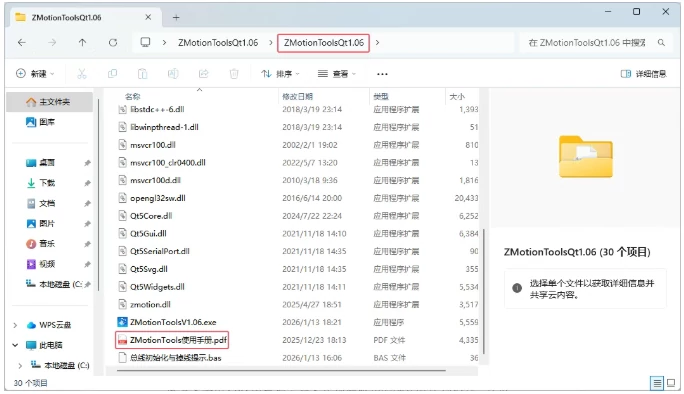Open pinned 本地磁盘 (C:) quick access item
The height and width of the screenshot is (394, 684).
coord(55,284)
